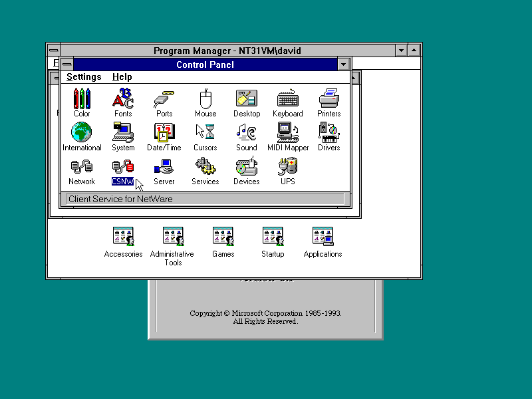Image resolution: width=532 pixels, height=399 pixels.
Task: Open the Settings menu in Control Panel
Action: pos(84,77)
